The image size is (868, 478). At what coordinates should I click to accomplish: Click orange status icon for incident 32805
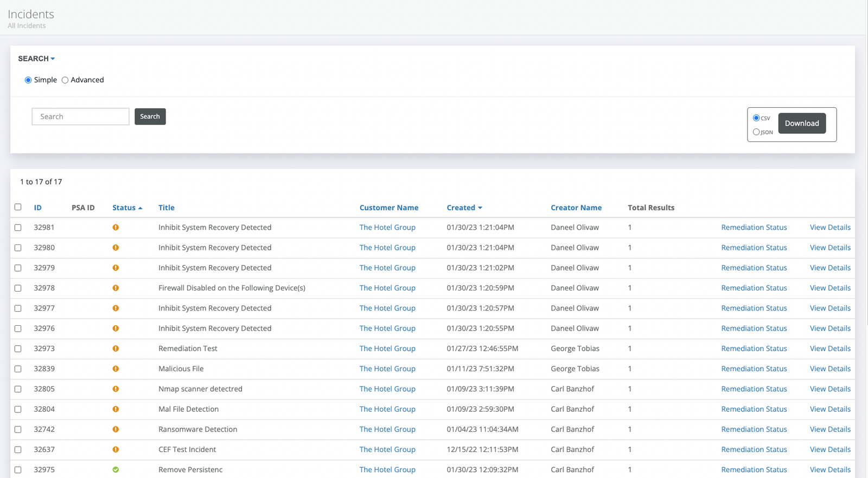coord(116,389)
